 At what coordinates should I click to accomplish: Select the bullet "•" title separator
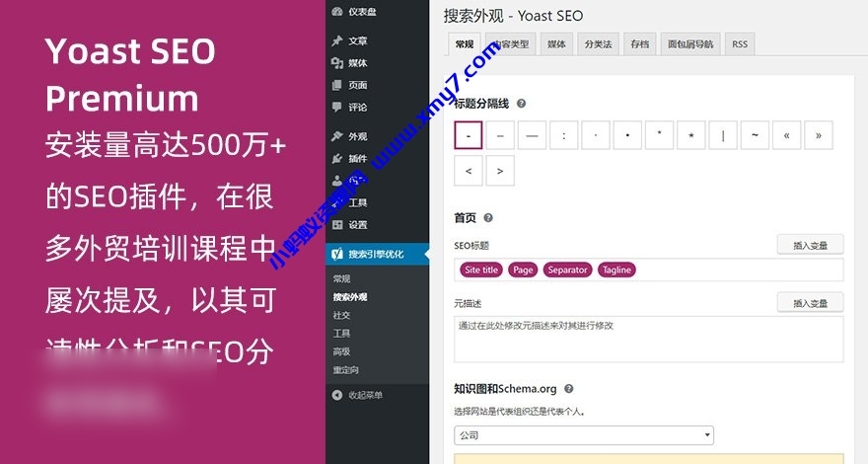(x=627, y=135)
